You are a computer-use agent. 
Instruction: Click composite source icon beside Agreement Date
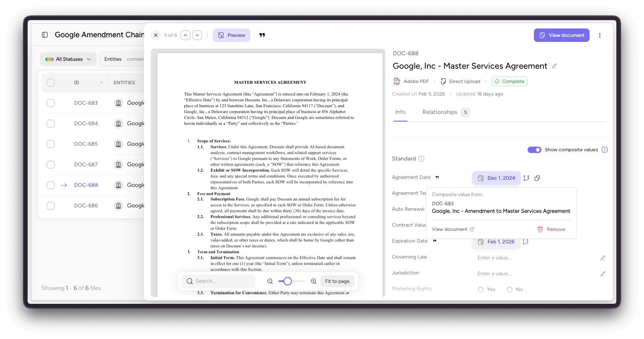pyautogui.click(x=526, y=178)
